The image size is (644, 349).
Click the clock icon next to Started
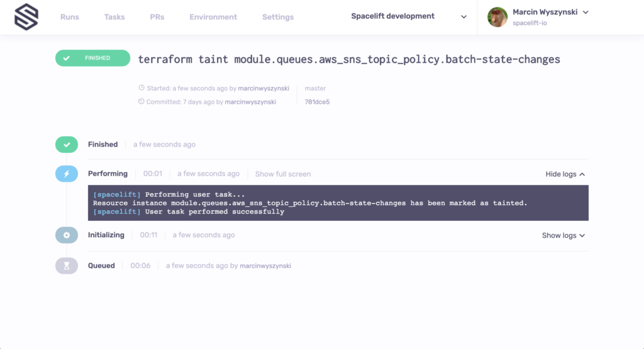click(142, 88)
